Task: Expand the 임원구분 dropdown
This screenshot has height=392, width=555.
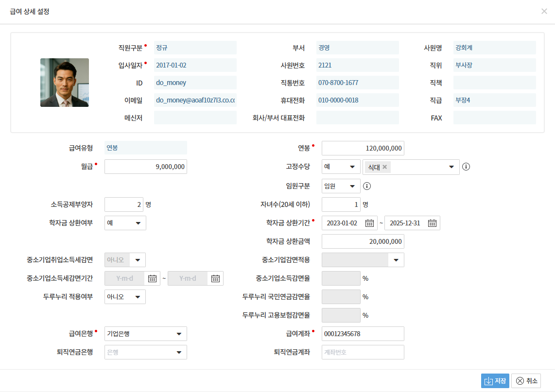Action: coord(341,186)
